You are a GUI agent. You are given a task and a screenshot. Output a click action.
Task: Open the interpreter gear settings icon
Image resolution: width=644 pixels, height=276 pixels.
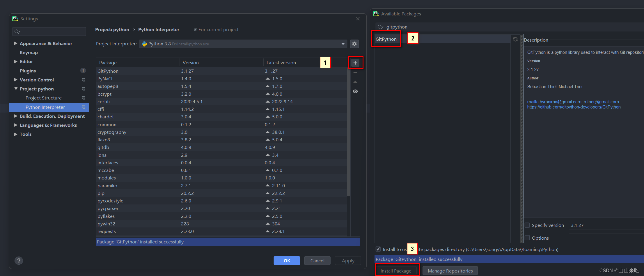[354, 44]
